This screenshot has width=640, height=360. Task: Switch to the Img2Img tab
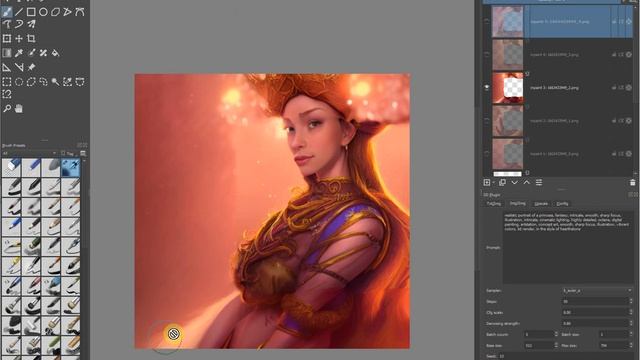[x=518, y=203]
